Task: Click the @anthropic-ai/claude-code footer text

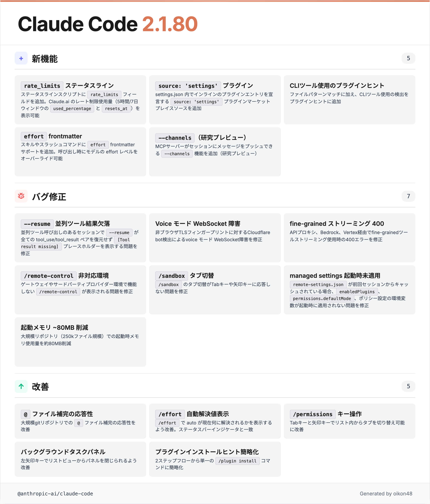Action: (55, 494)
